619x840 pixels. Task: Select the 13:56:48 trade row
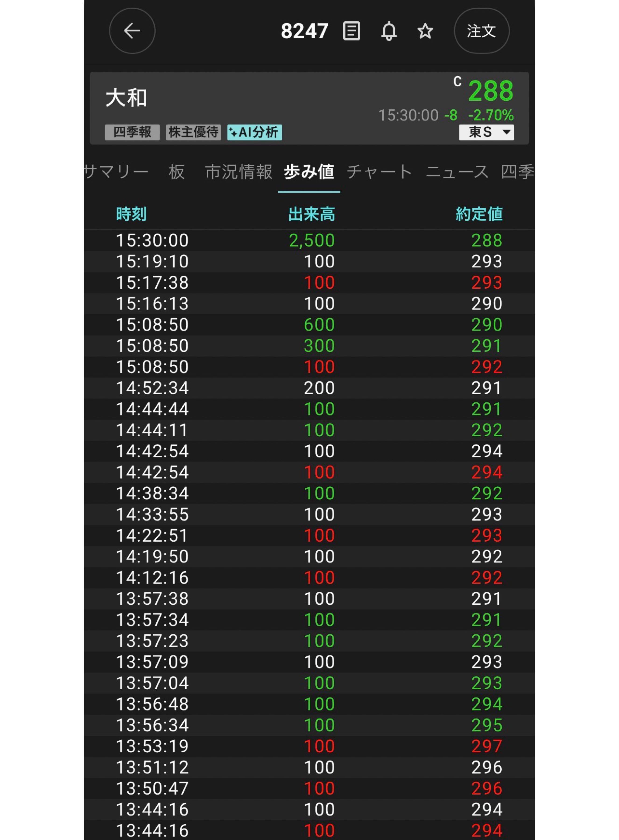(x=309, y=704)
